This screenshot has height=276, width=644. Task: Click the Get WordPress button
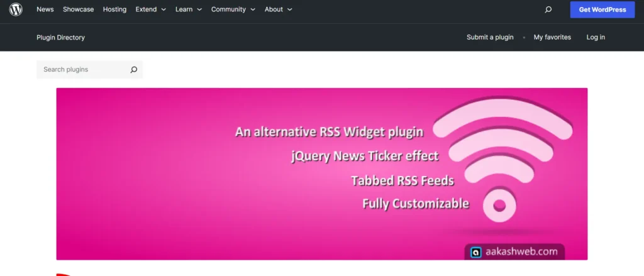[x=602, y=9]
